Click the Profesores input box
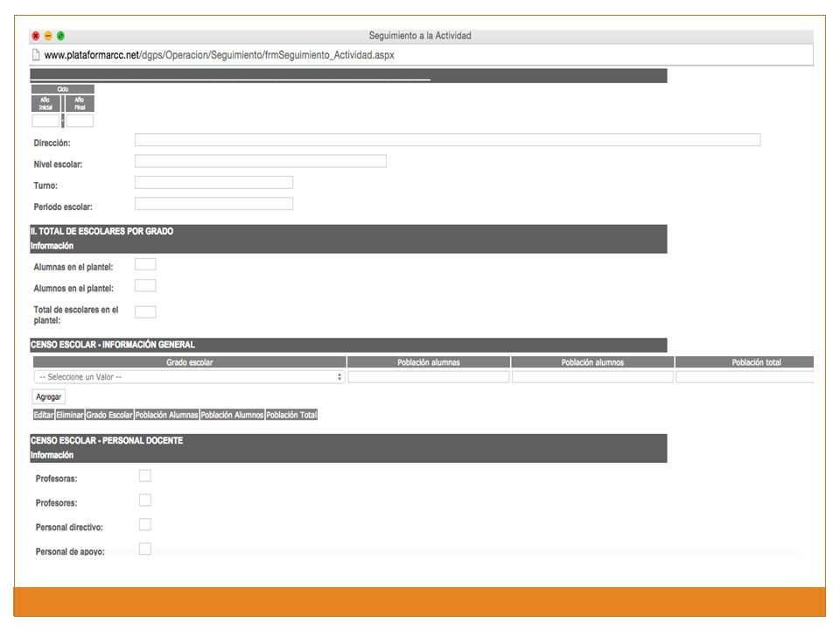The image size is (840, 630). point(145,500)
